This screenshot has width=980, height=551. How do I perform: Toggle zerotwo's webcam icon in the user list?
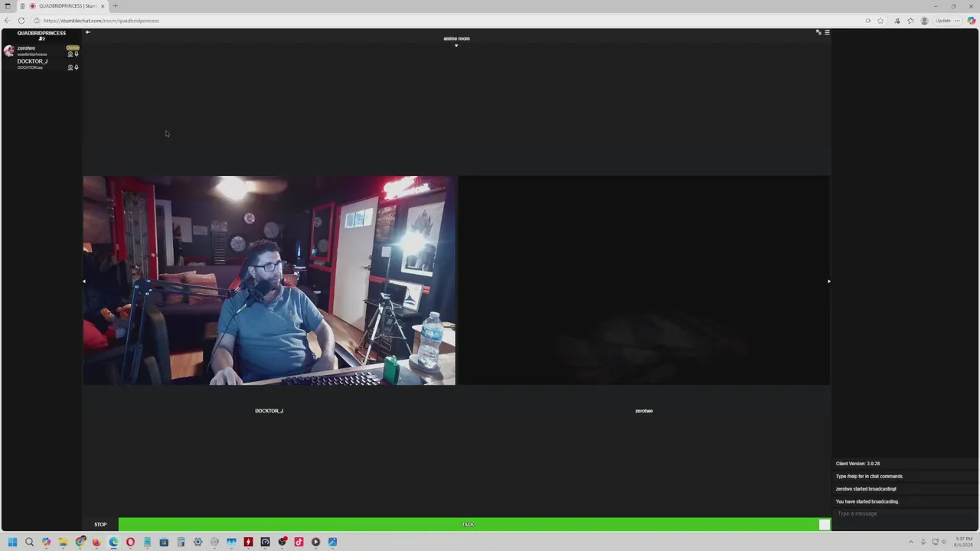70,54
